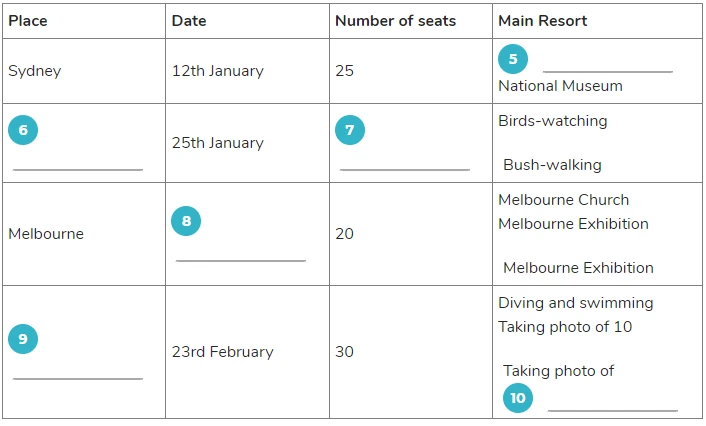The image size is (706, 426).
Task: Select the blank 10 line after Taking photo of
Action: coord(613,410)
